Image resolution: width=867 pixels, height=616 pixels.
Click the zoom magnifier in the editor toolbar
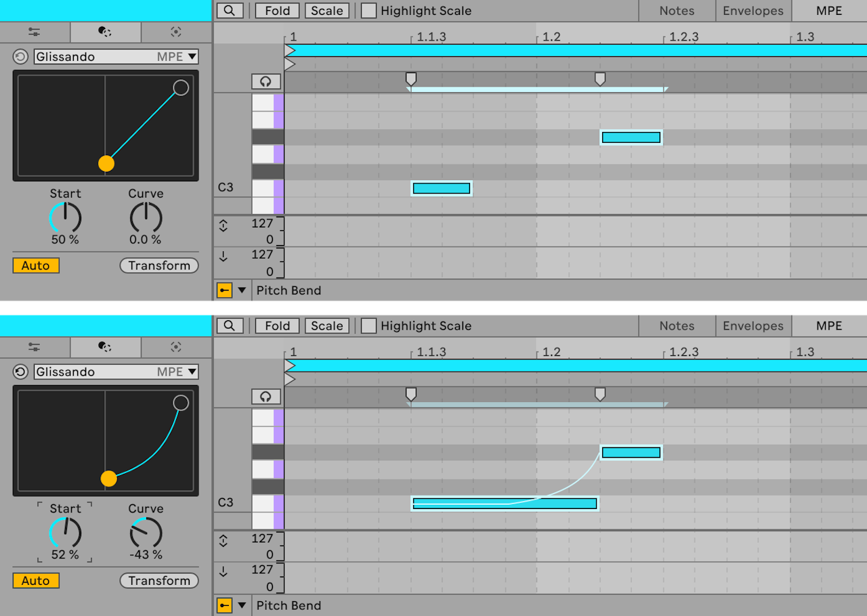click(230, 11)
